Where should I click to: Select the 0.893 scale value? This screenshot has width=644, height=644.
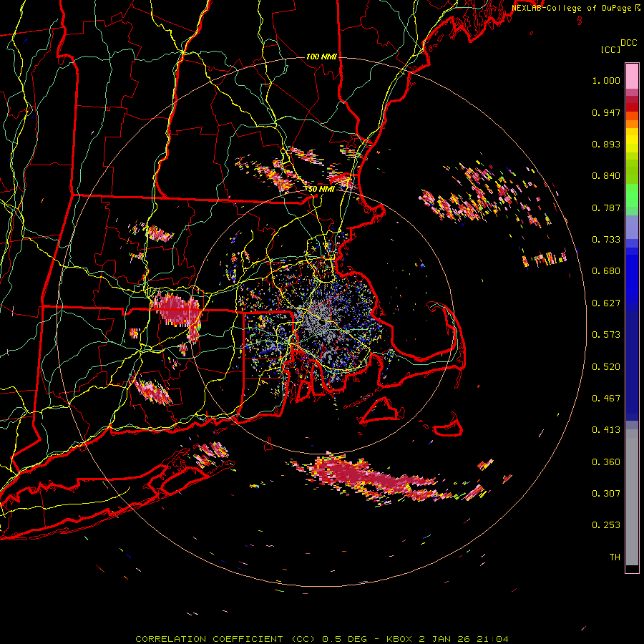606,144
